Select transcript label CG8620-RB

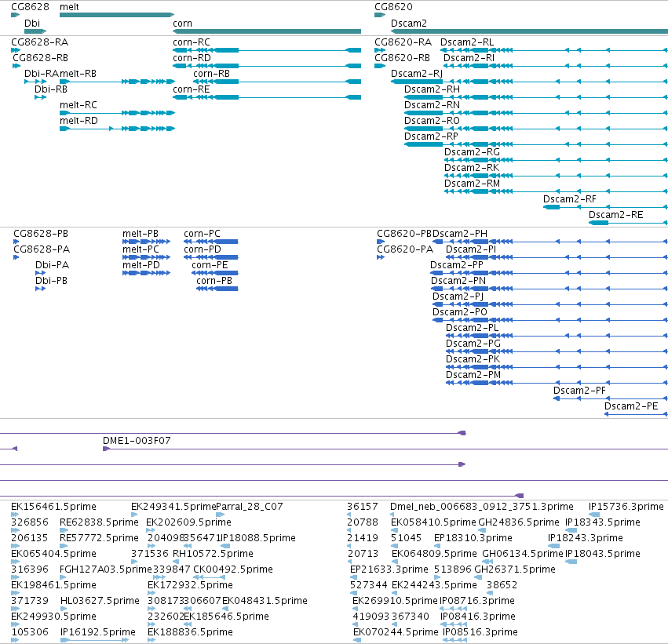coord(402,58)
